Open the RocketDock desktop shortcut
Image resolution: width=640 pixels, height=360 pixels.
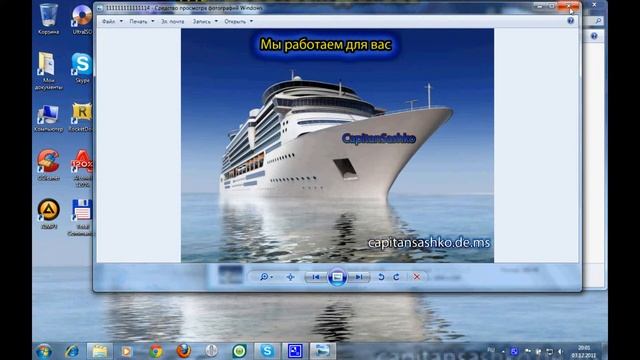[81, 118]
